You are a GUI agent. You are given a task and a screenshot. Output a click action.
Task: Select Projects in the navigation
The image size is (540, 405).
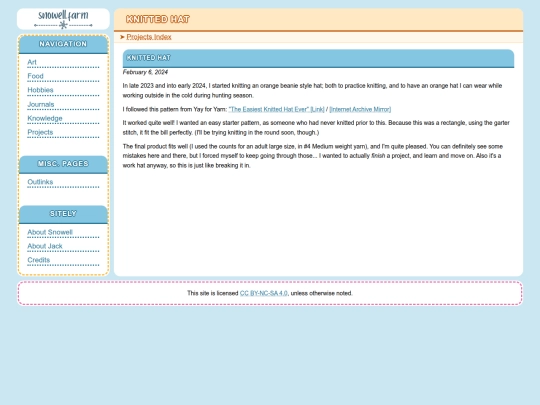coord(40,132)
